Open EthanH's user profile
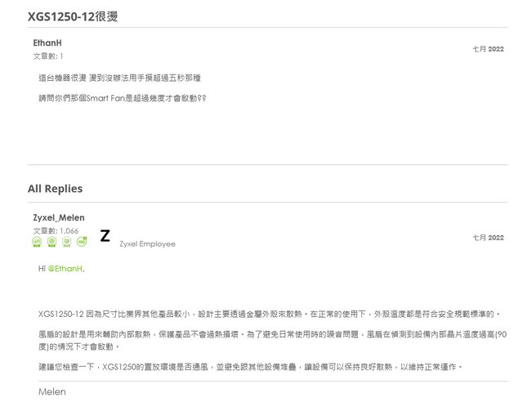The width and height of the screenshot is (523, 420). point(47,42)
